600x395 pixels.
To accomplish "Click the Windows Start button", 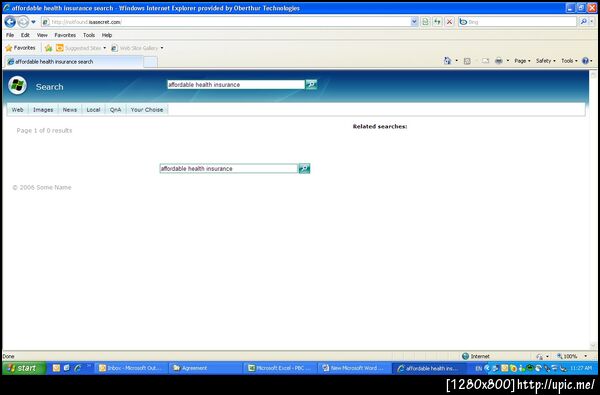I will click(24, 368).
